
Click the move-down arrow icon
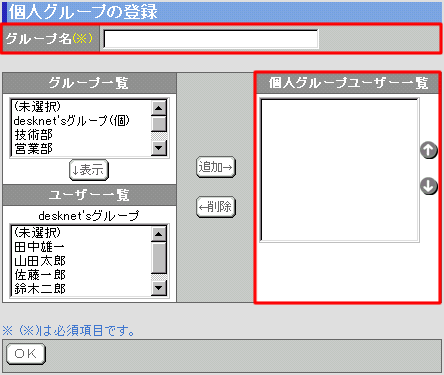429,186
